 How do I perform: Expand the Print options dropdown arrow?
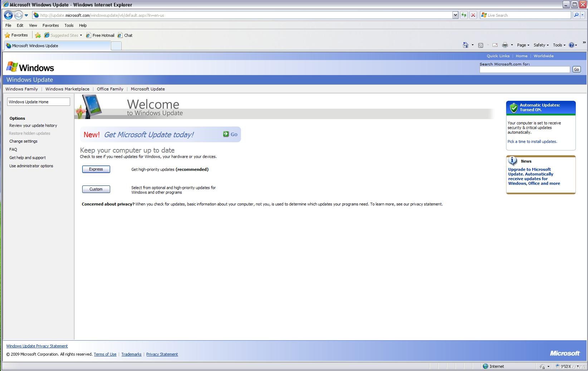[x=512, y=45]
